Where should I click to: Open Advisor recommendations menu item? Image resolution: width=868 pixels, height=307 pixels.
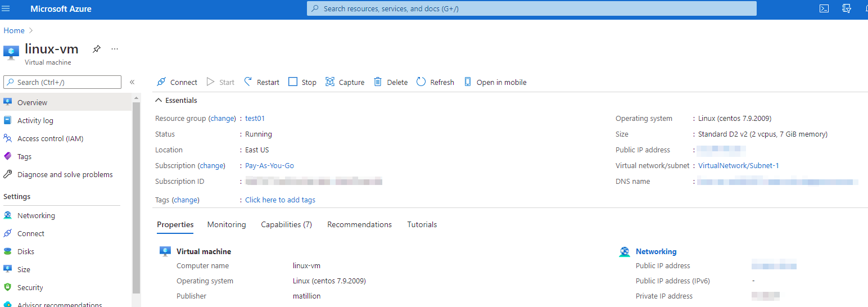[66, 303]
